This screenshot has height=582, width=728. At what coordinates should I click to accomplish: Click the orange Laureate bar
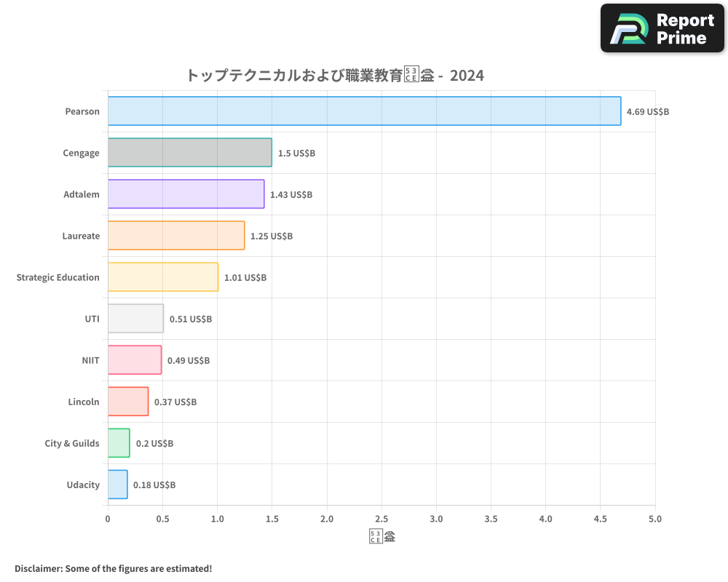pos(176,236)
